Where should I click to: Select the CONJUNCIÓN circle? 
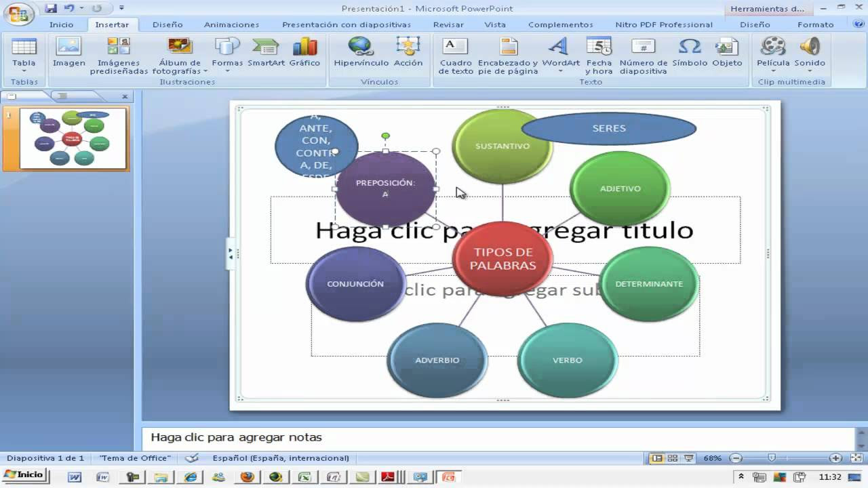pyautogui.click(x=355, y=284)
